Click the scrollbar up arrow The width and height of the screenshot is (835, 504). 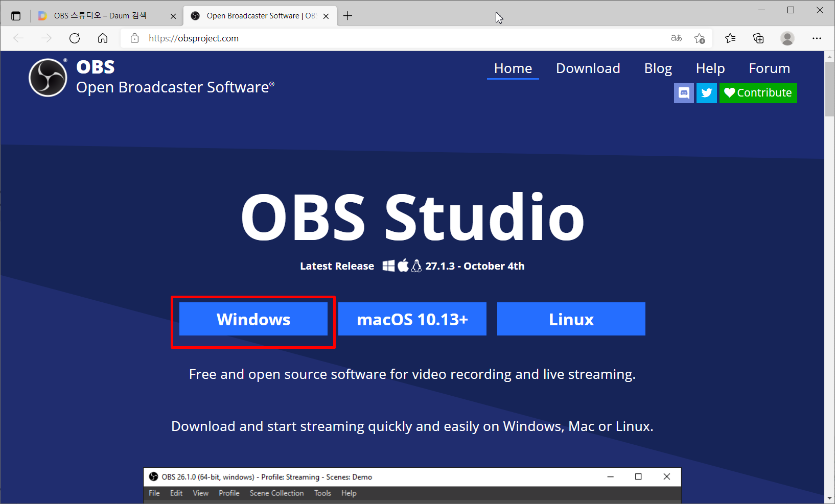click(829, 56)
